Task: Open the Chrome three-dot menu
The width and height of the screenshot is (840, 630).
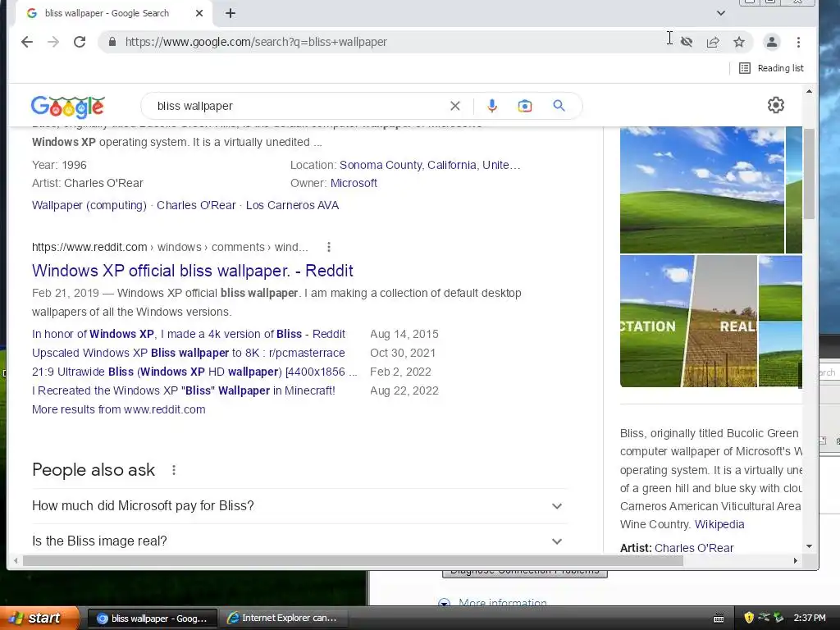Action: coord(798,42)
